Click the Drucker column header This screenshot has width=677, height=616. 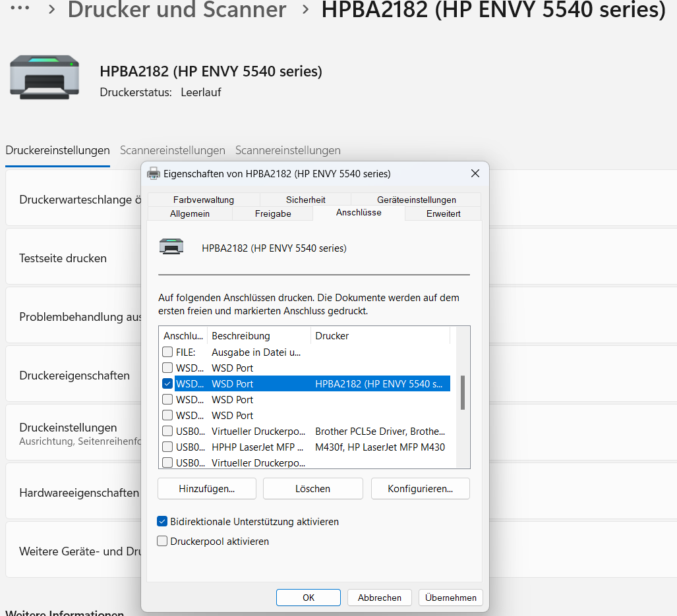[380, 335]
